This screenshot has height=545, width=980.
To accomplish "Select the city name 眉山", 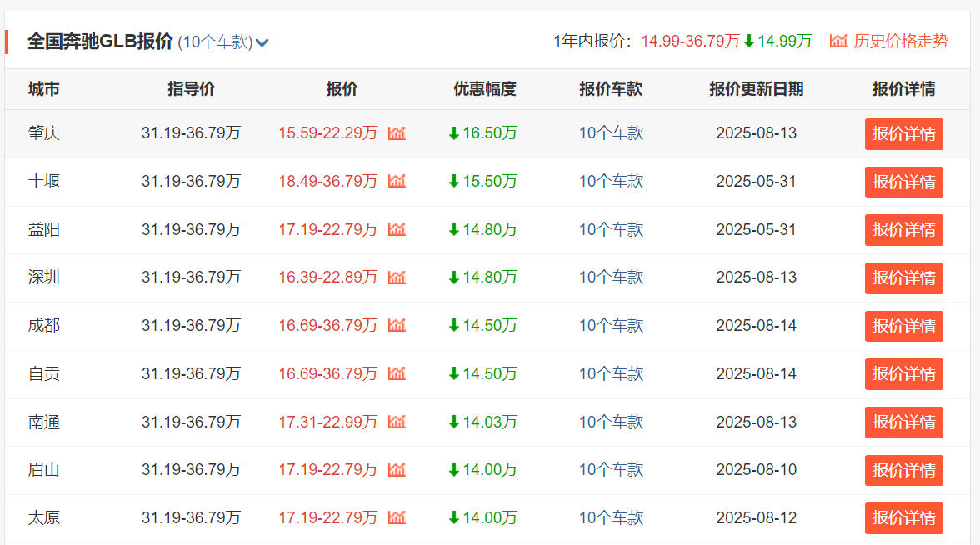I will [x=43, y=469].
